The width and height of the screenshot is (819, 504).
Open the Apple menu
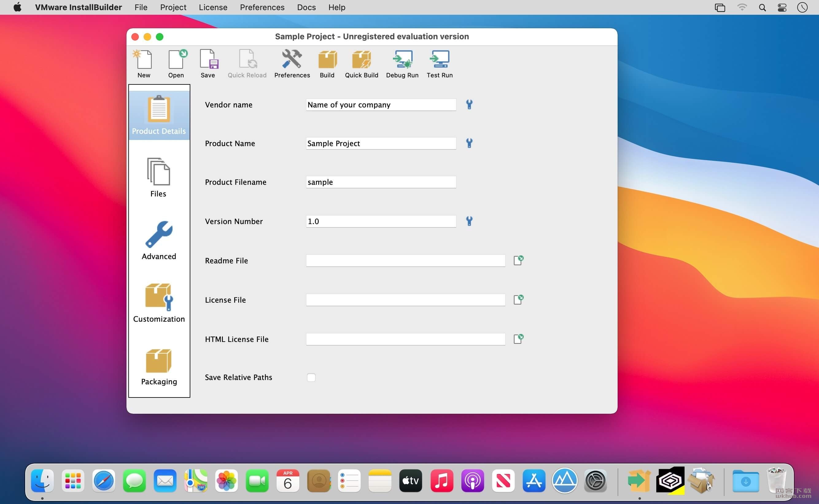click(x=17, y=7)
